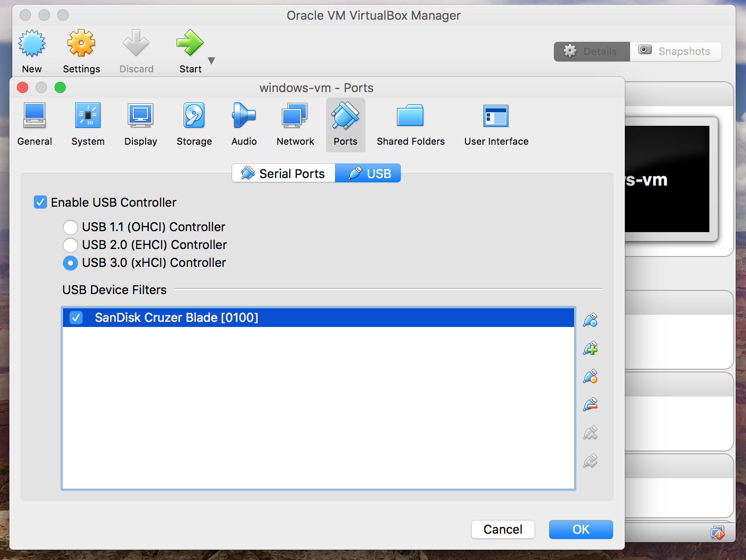Edit the selected USB filter
The image size is (746, 560).
pyautogui.click(x=590, y=377)
